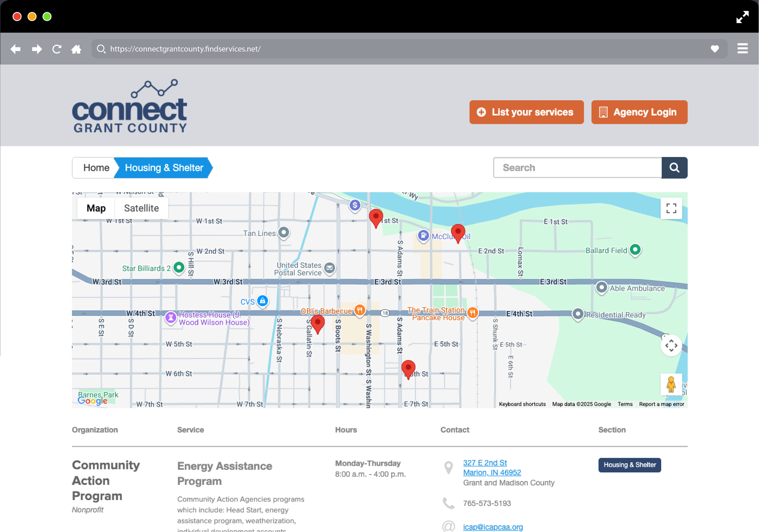Click the icap@icapcaa.org email link

493,527
